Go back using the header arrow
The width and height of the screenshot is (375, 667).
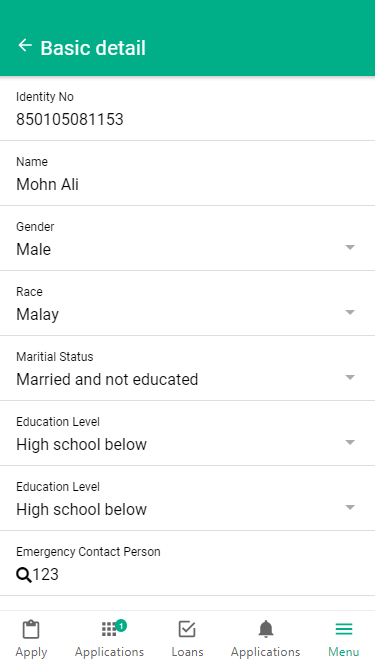pos(25,46)
